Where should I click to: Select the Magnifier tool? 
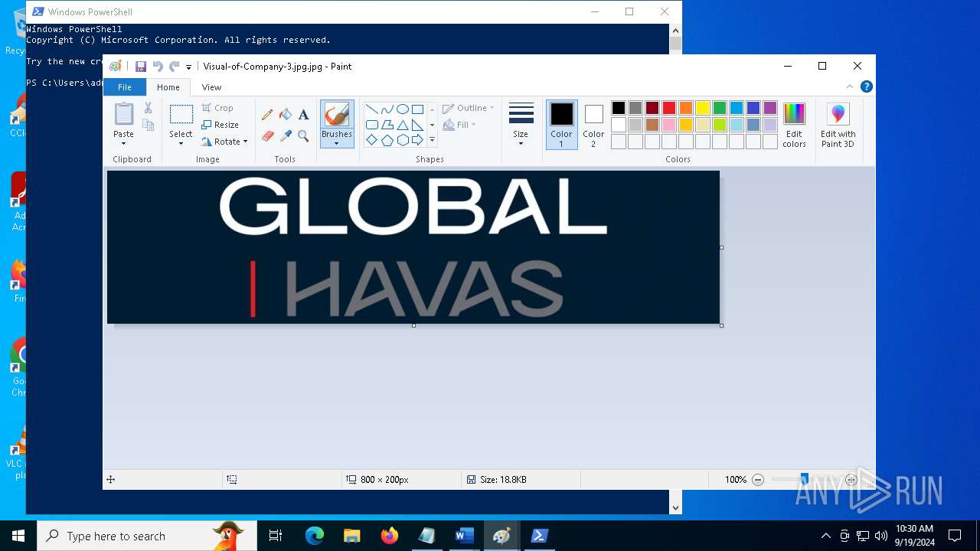click(303, 136)
